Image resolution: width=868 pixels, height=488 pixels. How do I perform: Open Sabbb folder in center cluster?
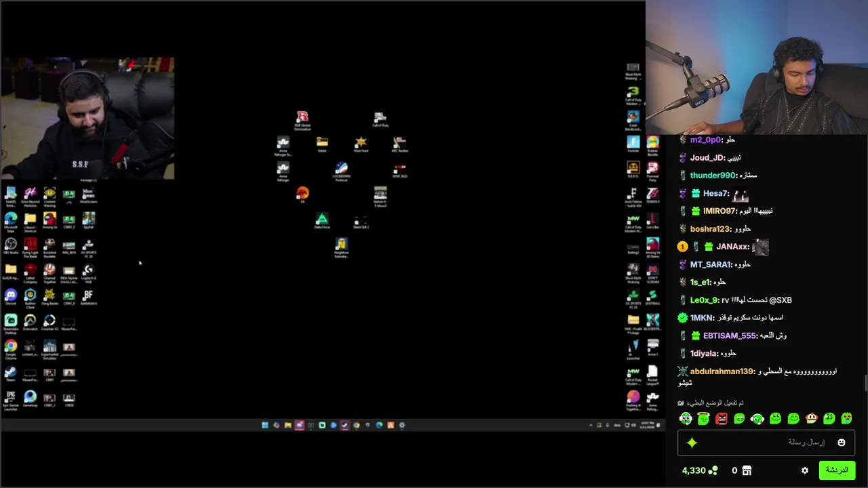coord(321,144)
